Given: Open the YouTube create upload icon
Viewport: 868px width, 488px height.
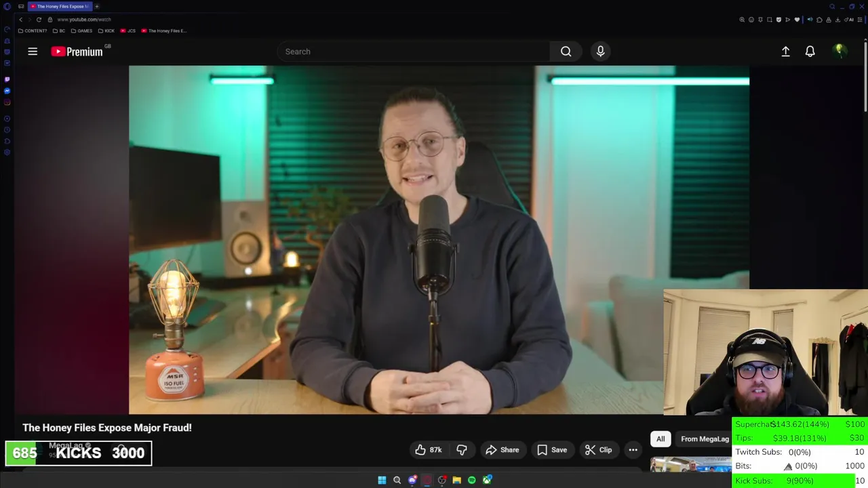Looking at the screenshot, I should (x=785, y=52).
